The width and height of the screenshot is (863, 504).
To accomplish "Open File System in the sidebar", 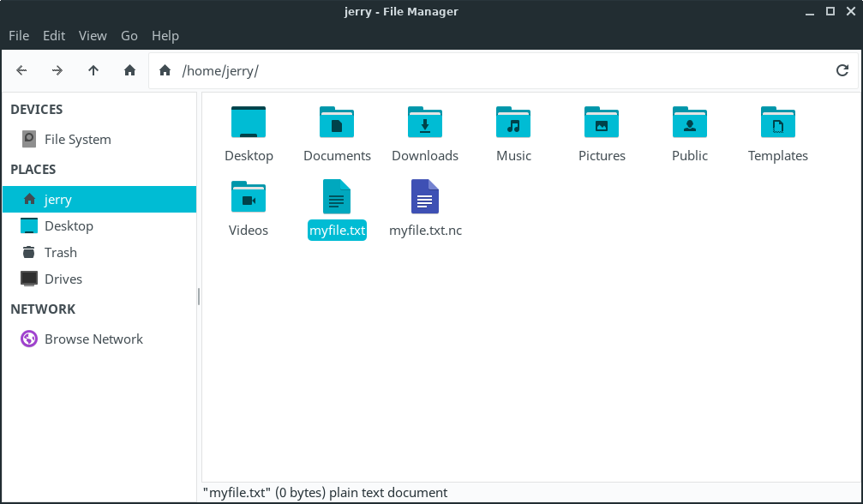I will pos(77,139).
